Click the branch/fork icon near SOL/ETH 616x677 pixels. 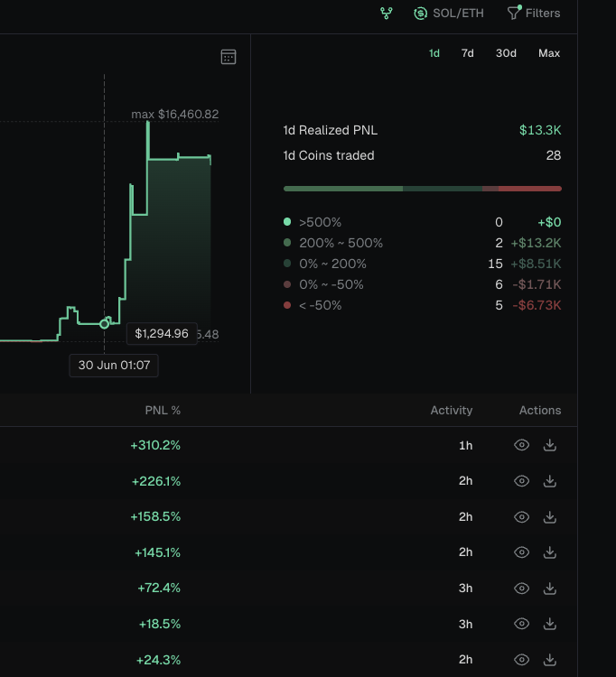(x=387, y=14)
